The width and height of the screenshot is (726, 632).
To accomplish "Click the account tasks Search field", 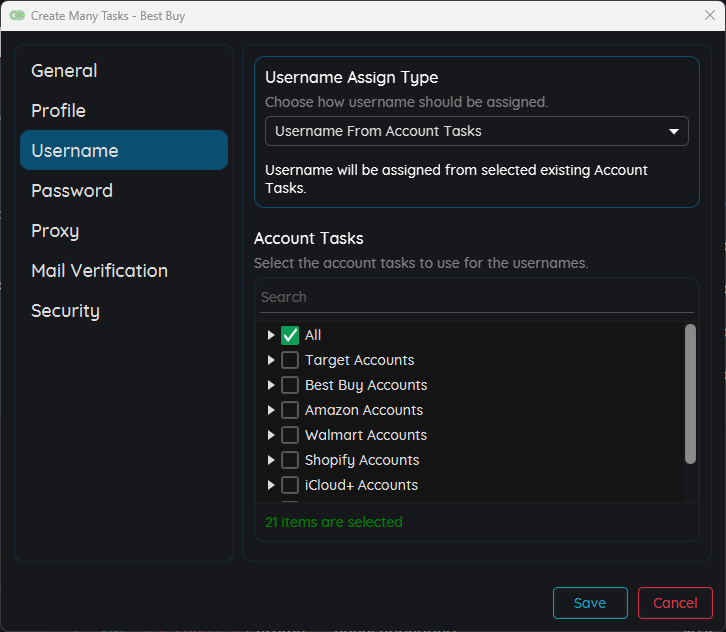I will (x=476, y=297).
